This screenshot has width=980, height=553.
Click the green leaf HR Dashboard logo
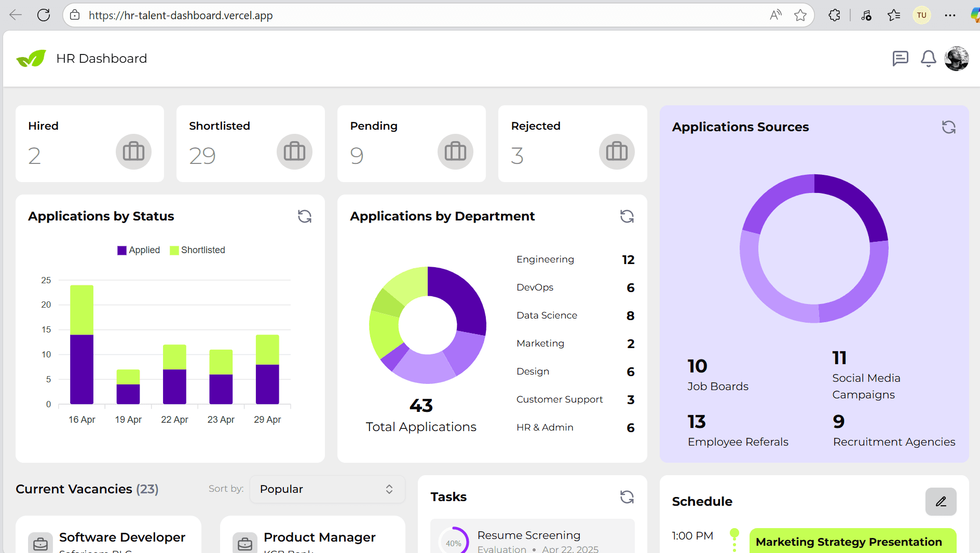31,59
